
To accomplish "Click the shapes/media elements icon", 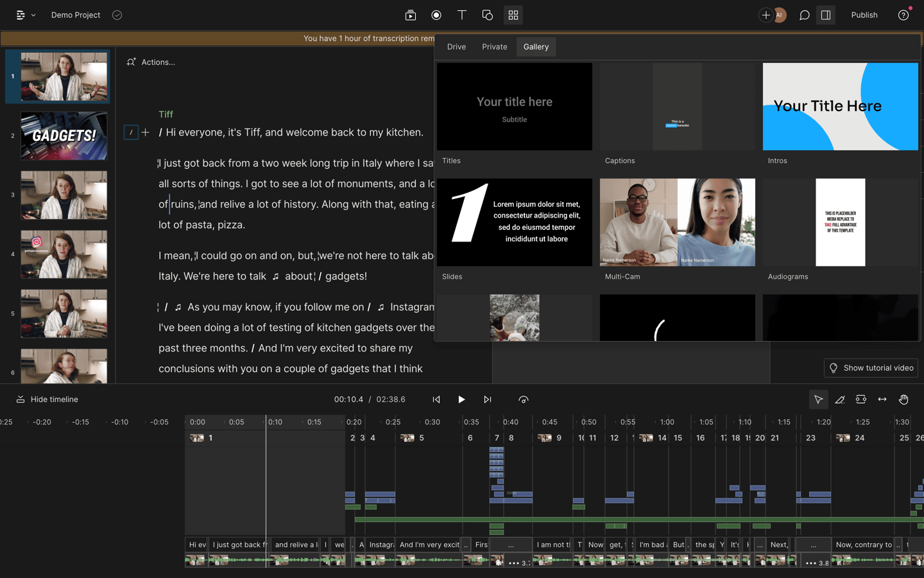I will (x=488, y=15).
